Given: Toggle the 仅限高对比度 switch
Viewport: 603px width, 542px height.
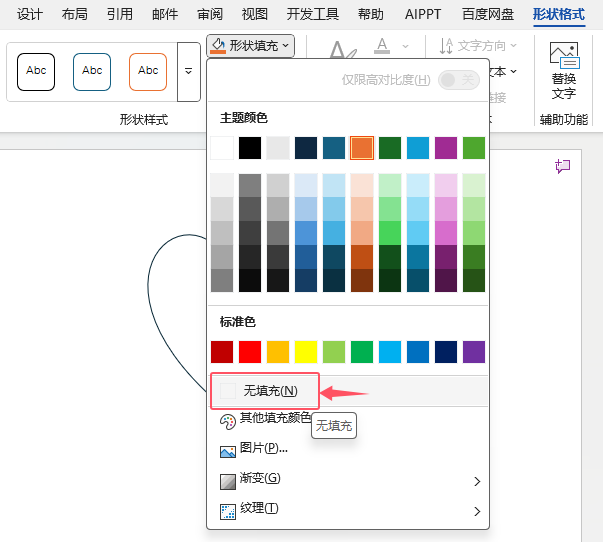Looking at the screenshot, I should click(x=459, y=80).
